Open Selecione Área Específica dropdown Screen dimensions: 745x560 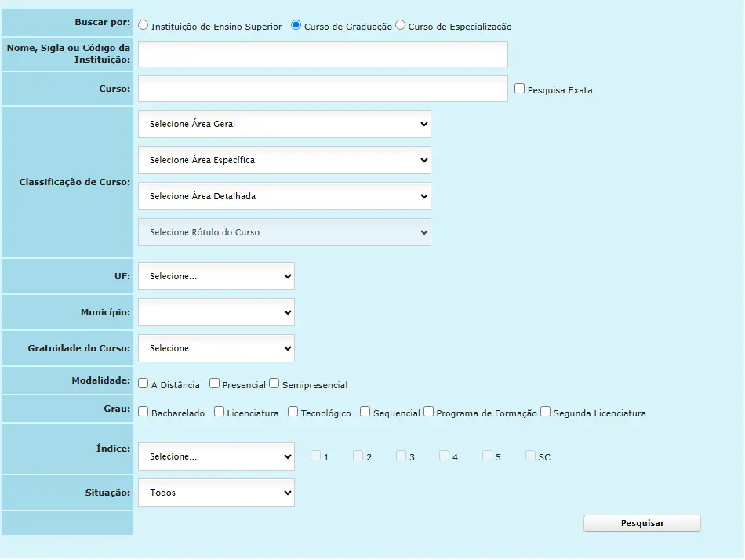point(285,160)
